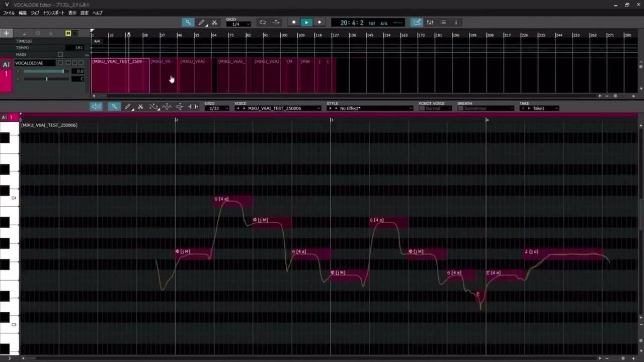Enable the BREATH checkbox

point(460,108)
